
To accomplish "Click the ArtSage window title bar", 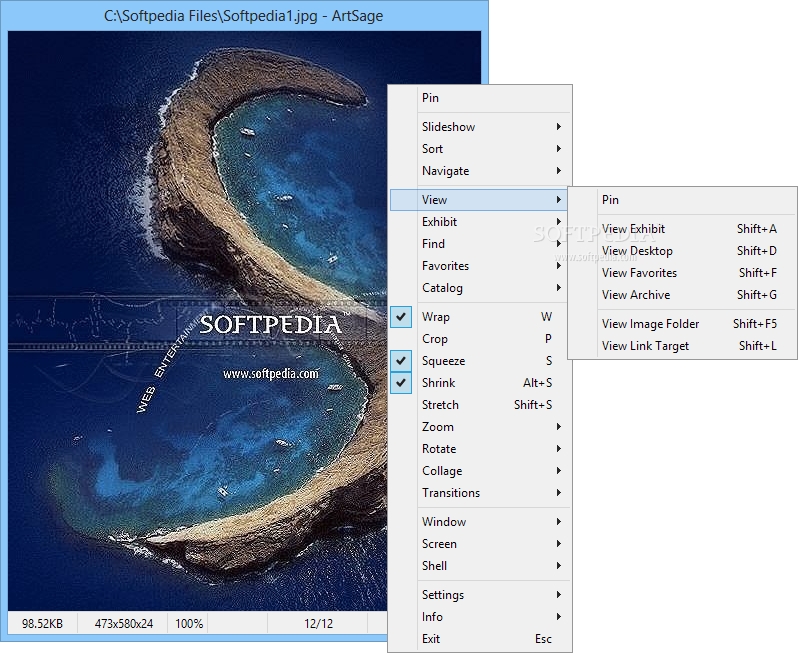I will (244, 16).
